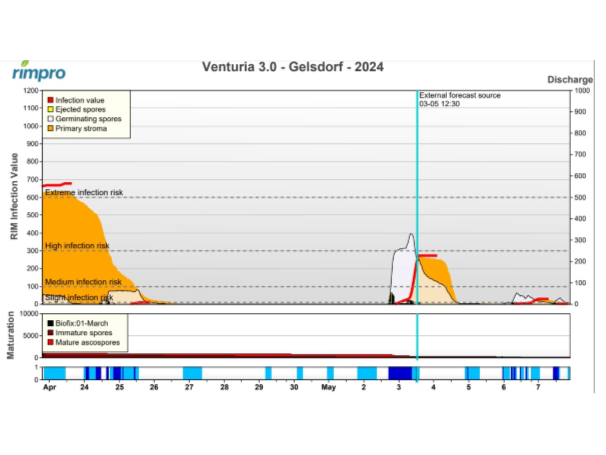606x455 pixels.
Task: Click the Biofix:01-March legend text
Action: click(x=82, y=323)
